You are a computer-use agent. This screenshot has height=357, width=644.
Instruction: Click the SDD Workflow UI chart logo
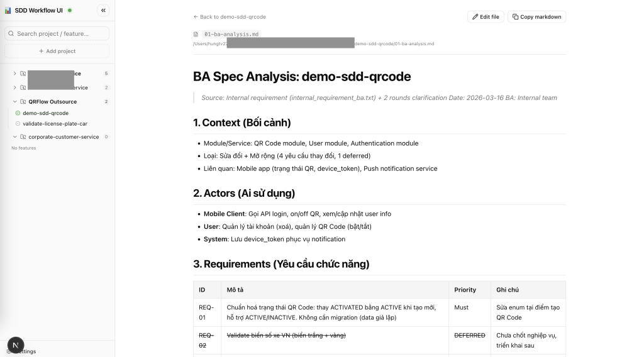point(8,11)
